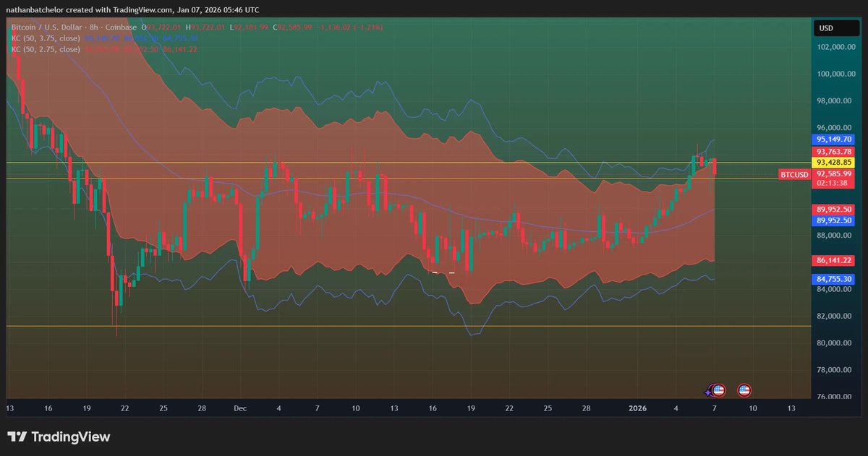Open the US flag event overlapping the sparkle icon

(x=718, y=390)
